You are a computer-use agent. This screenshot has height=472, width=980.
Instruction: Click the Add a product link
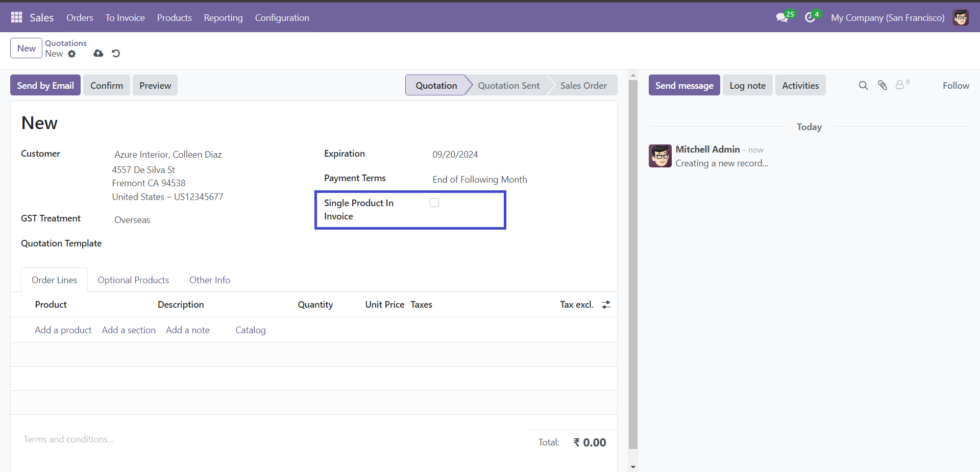pyautogui.click(x=63, y=330)
